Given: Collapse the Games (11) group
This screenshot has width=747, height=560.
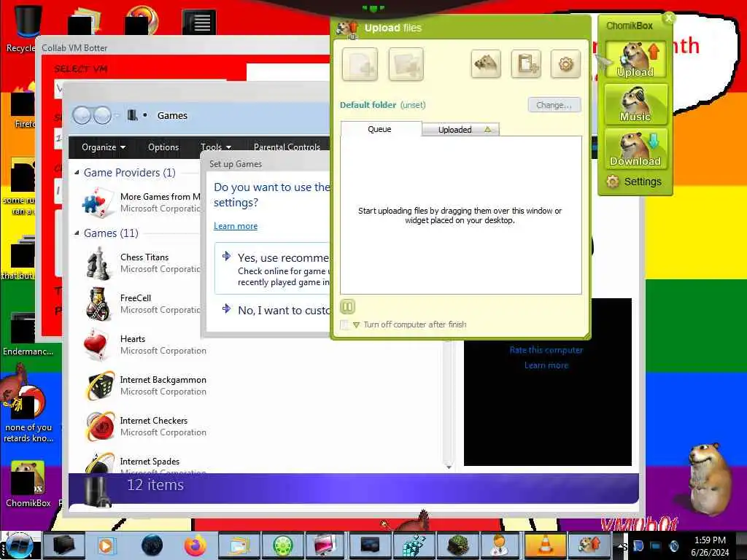Looking at the screenshot, I should tap(77, 233).
